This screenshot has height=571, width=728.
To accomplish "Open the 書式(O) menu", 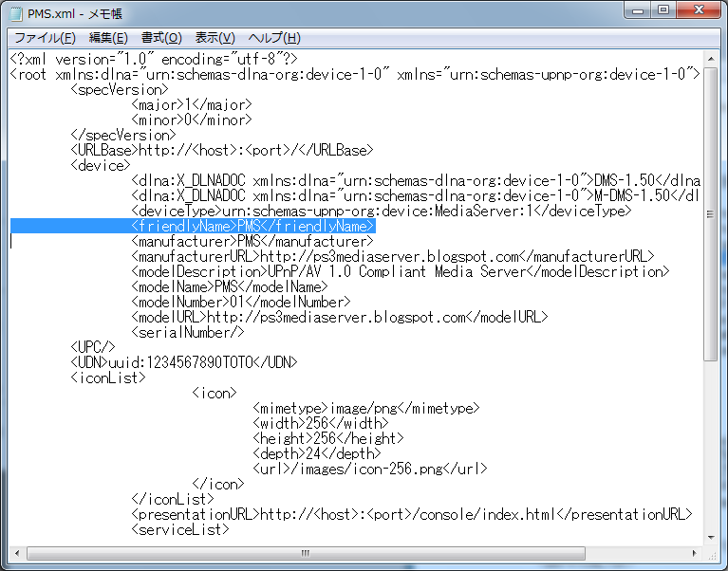I will pyautogui.click(x=161, y=38).
